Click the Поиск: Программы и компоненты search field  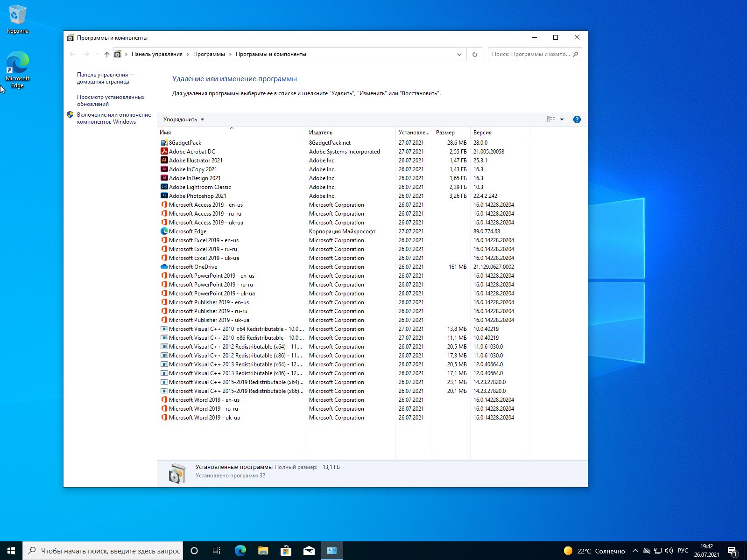pos(530,54)
